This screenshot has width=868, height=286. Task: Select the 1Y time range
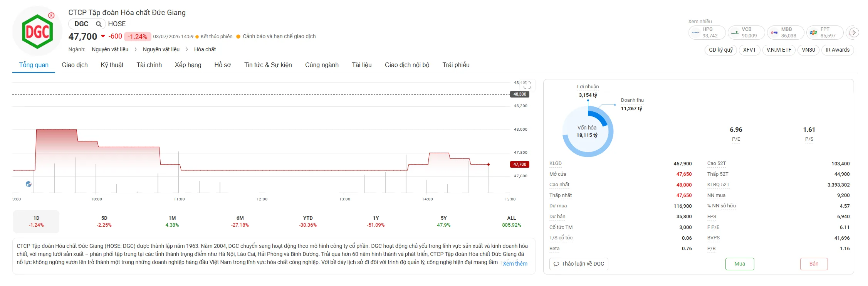[376, 222]
